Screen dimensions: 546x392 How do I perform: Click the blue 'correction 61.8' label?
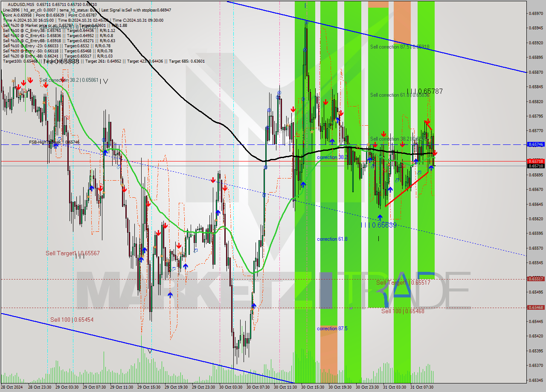pyautogui.click(x=332, y=239)
